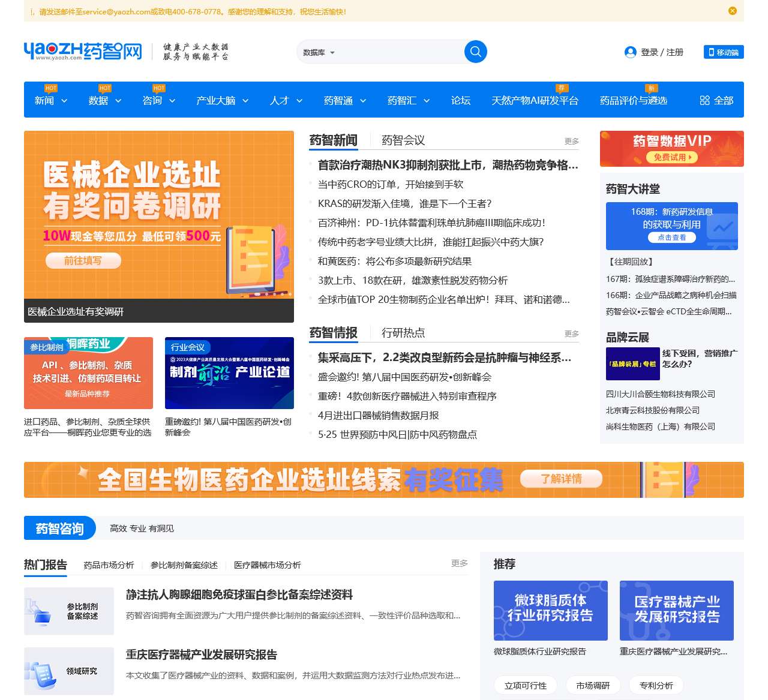
Task: Open 167期 孤独症谱系障碍治疗新药 replay
Action: click(x=670, y=279)
